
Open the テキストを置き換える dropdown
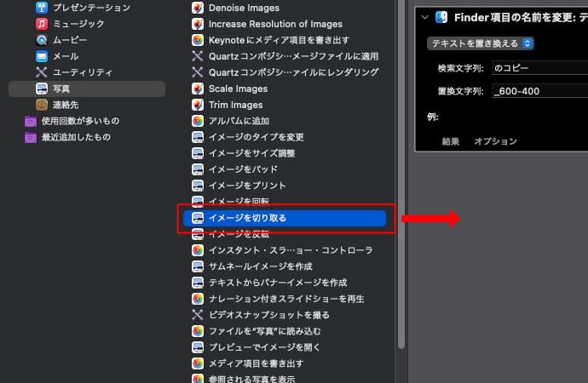click(x=481, y=43)
